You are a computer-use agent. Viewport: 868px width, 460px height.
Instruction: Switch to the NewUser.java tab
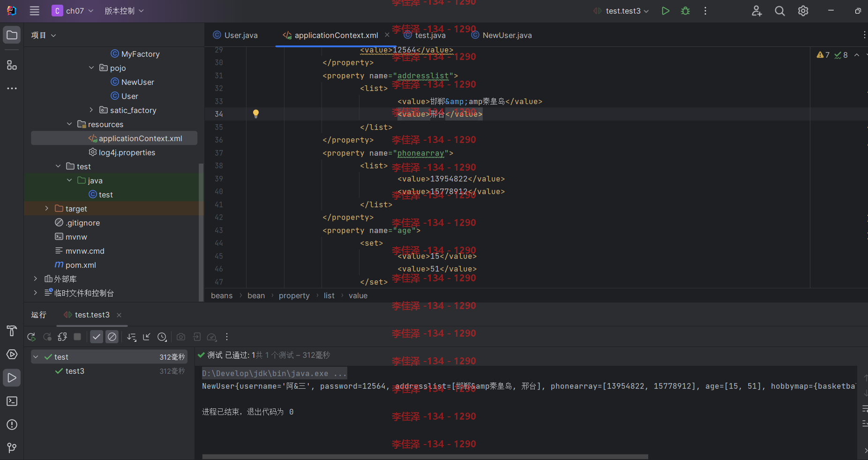click(501, 35)
